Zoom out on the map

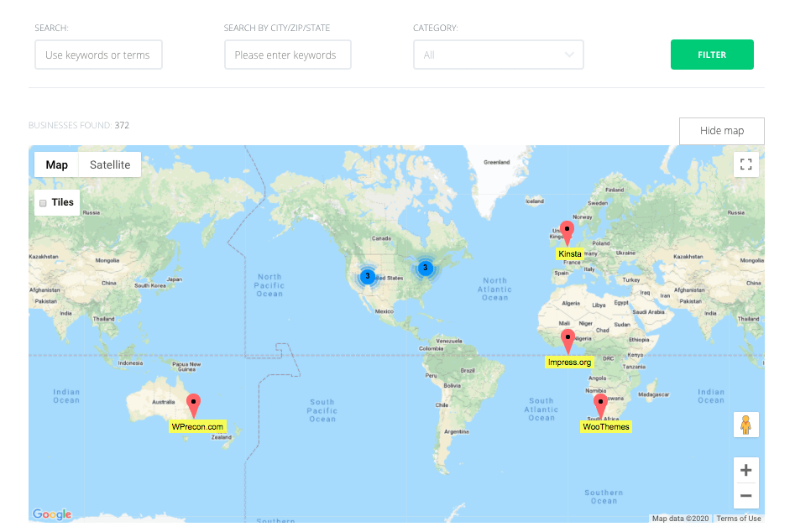tap(745, 496)
